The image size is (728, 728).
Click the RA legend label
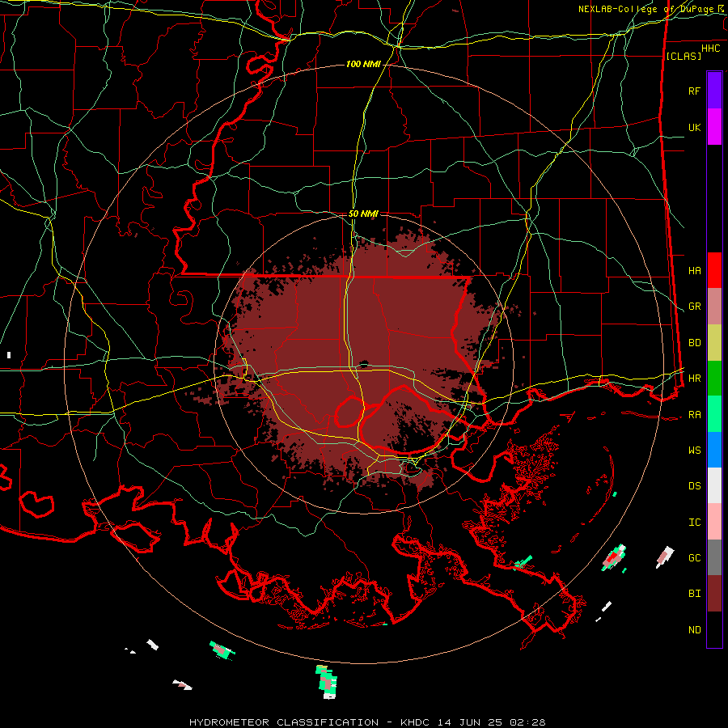tap(695, 415)
